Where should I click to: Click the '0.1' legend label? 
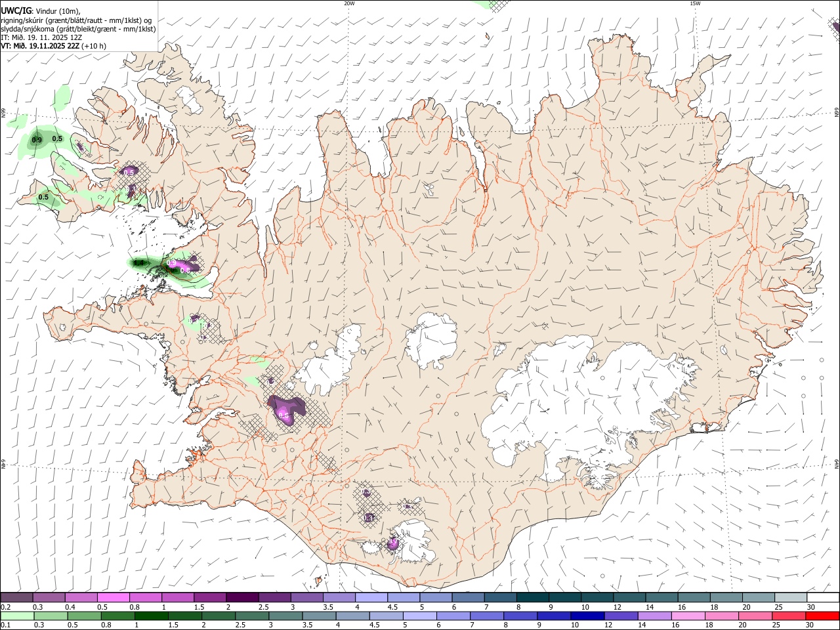click(5, 625)
